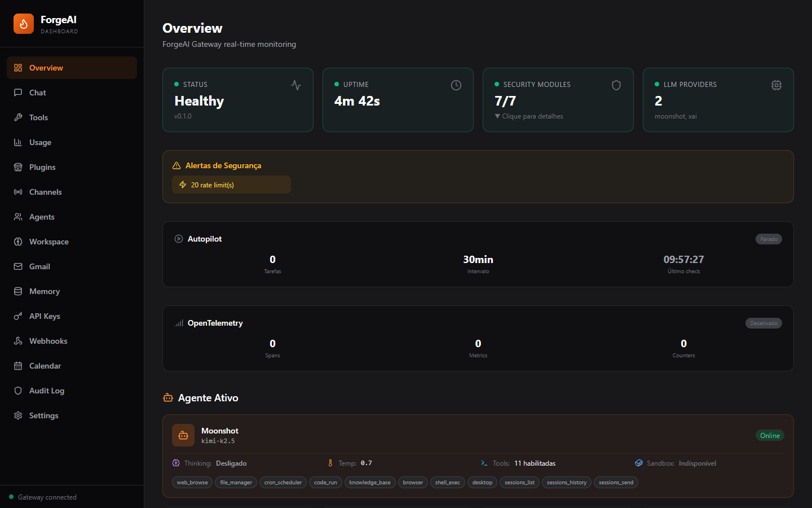Image resolution: width=812 pixels, height=508 pixels.
Task: Select the Tools icon in sidebar
Action: click(17, 117)
